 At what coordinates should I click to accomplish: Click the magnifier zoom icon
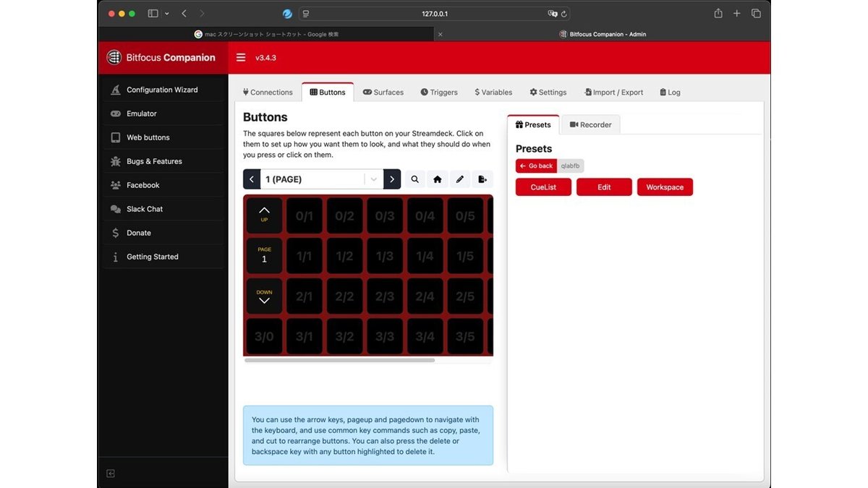(x=415, y=179)
